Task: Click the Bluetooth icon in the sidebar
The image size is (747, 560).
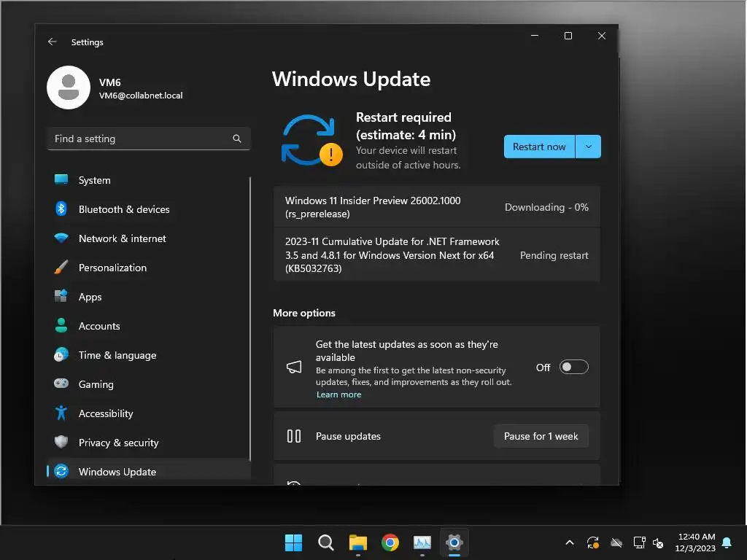Action: tap(61, 209)
